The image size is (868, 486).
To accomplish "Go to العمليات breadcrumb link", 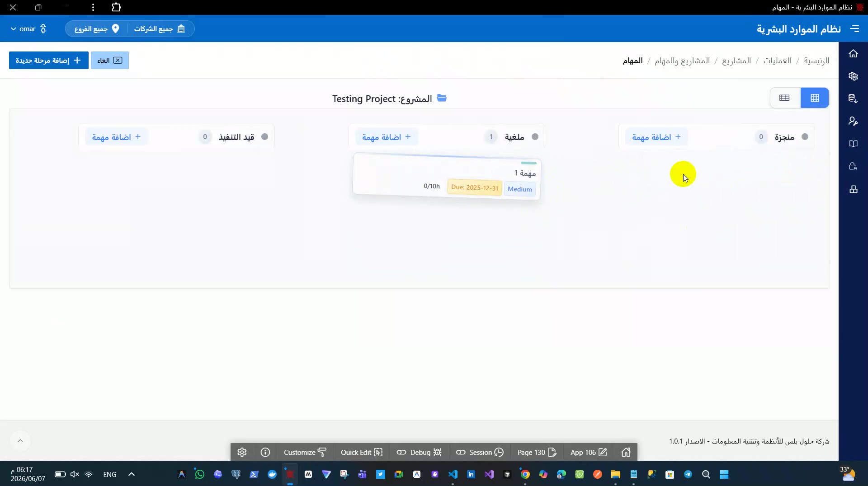I will 778,61.
